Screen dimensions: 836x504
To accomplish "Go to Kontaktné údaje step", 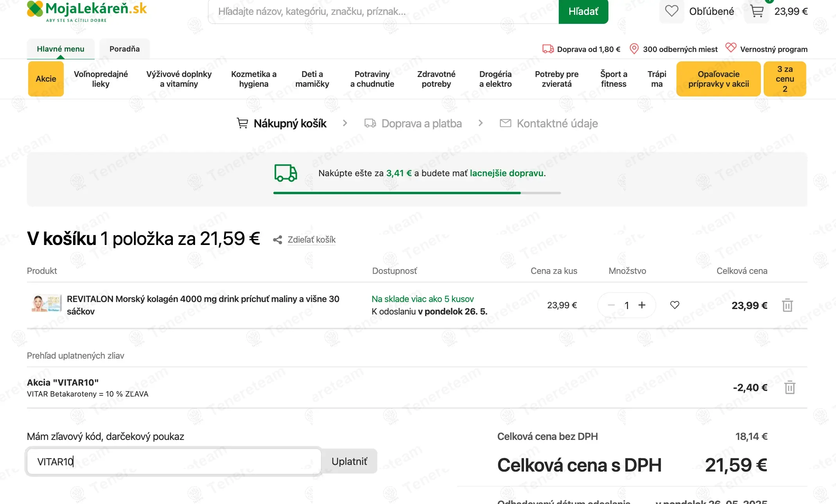I will (x=557, y=123).
